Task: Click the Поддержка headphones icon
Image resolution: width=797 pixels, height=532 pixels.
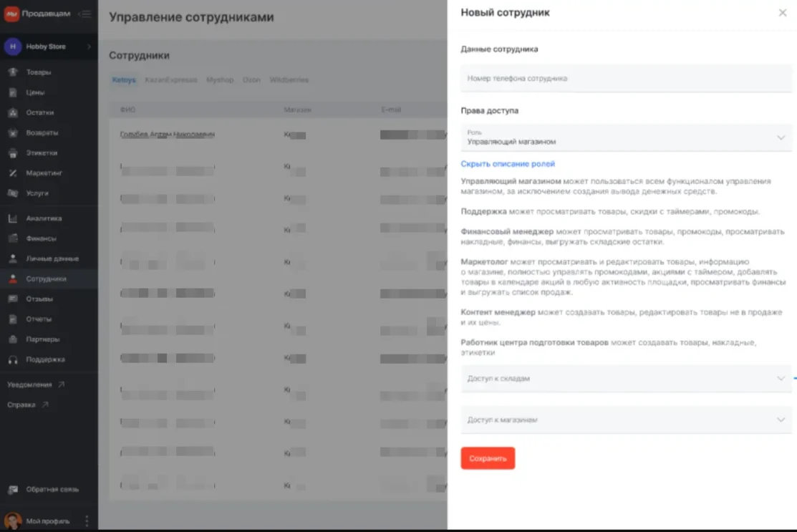Action: point(13,359)
